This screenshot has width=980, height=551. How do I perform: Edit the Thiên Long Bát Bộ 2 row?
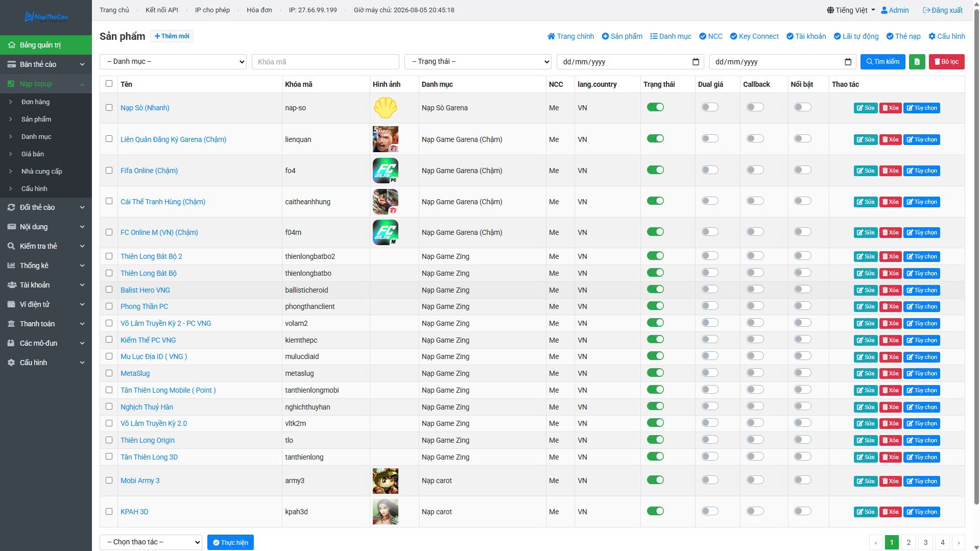(865, 256)
